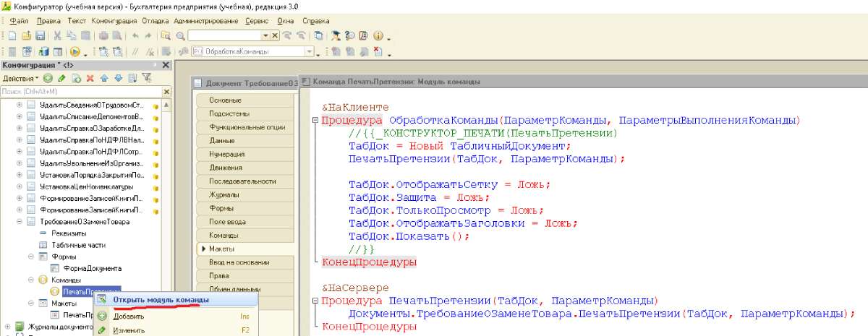Click the New document toolbar icon
Viewport: 868px width, 336px height.
pos(12,35)
